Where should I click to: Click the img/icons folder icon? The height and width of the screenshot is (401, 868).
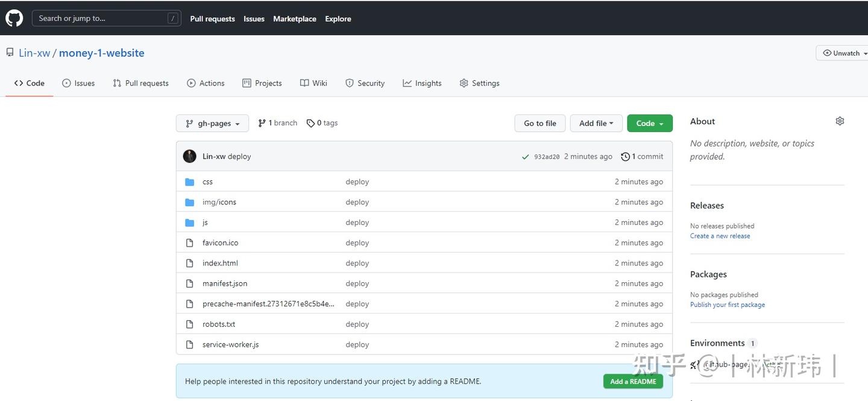point(190,202)
